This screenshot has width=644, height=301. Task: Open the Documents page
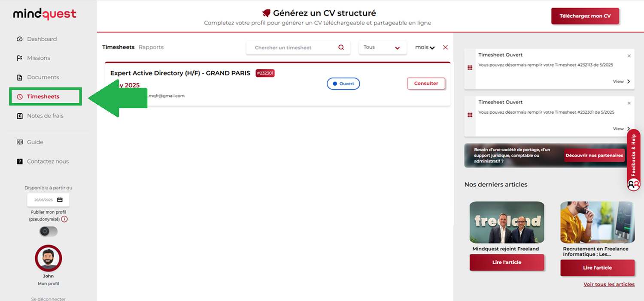pos(43,78)
